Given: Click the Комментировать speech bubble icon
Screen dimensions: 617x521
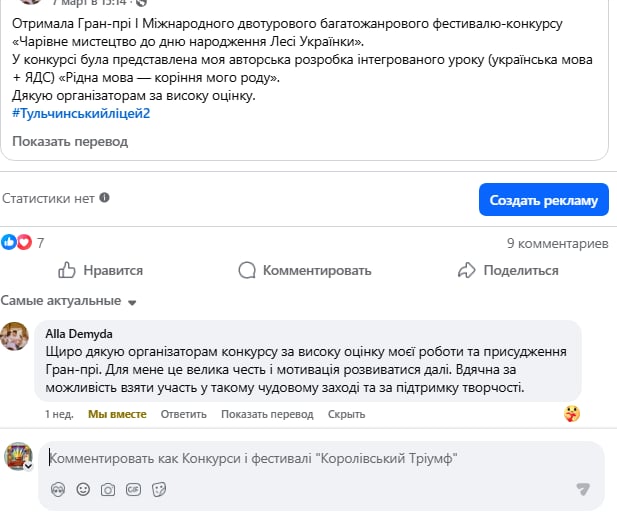Looking at the screenshot, I should coord(247,270).
